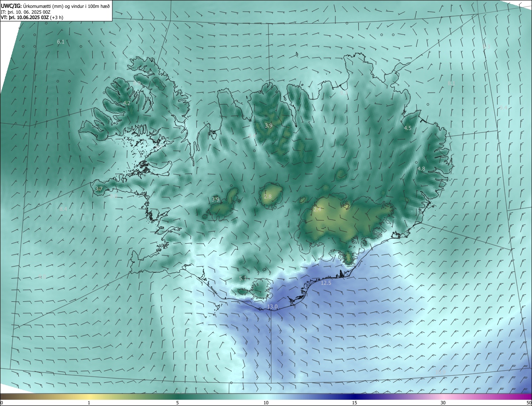Click the 10 tick label on the color scale

266,403
